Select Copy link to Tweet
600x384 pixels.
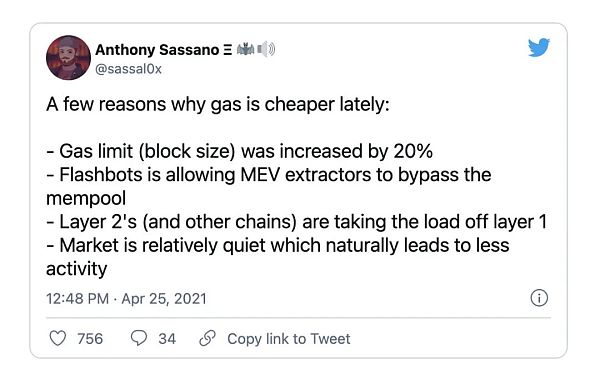(289, 339)
